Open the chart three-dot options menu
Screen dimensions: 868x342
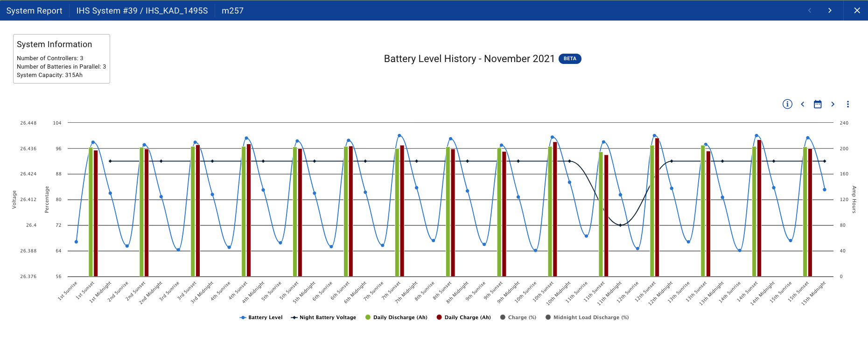click(x=848, y=104)
